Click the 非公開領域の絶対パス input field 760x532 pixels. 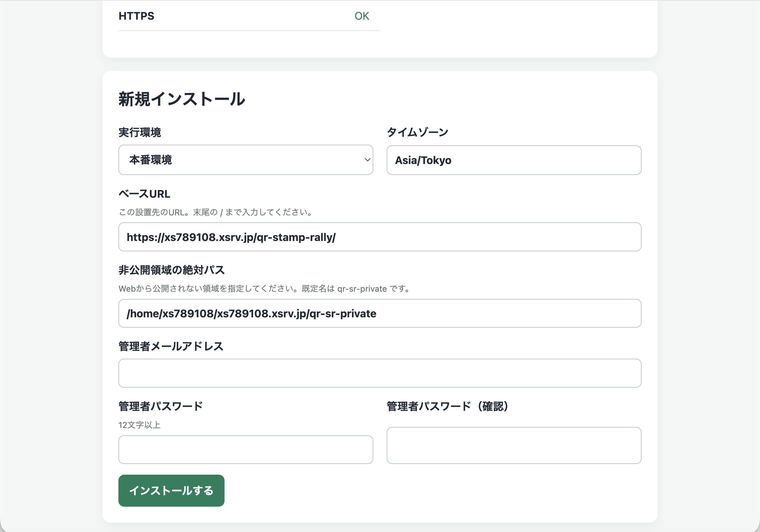pos(380,313)
